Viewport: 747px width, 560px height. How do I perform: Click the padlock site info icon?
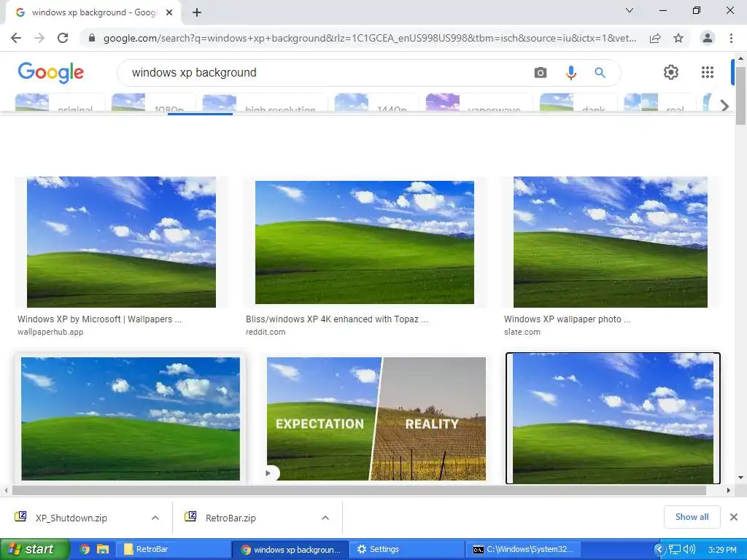click(x=92, y=38)
